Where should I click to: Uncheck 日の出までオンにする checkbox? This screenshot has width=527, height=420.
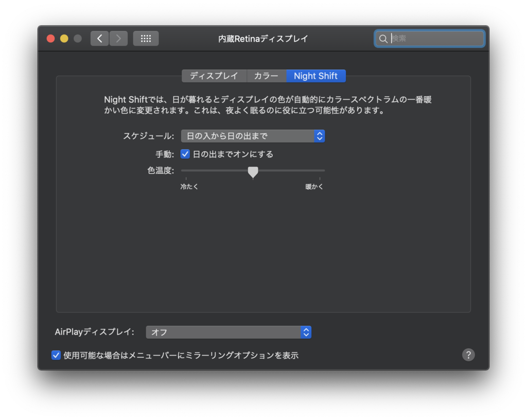[x=185, y=154]
